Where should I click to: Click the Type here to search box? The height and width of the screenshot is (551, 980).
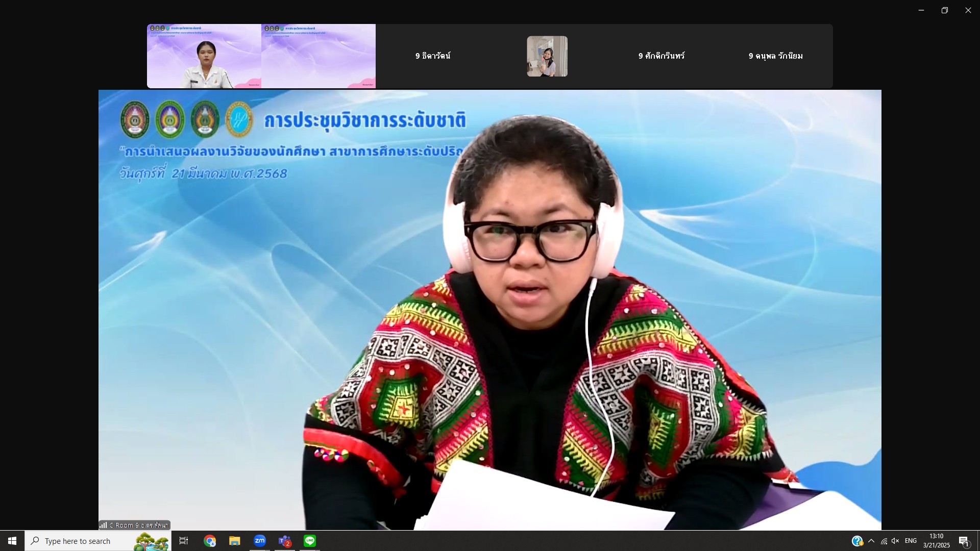tap(98, 541)
